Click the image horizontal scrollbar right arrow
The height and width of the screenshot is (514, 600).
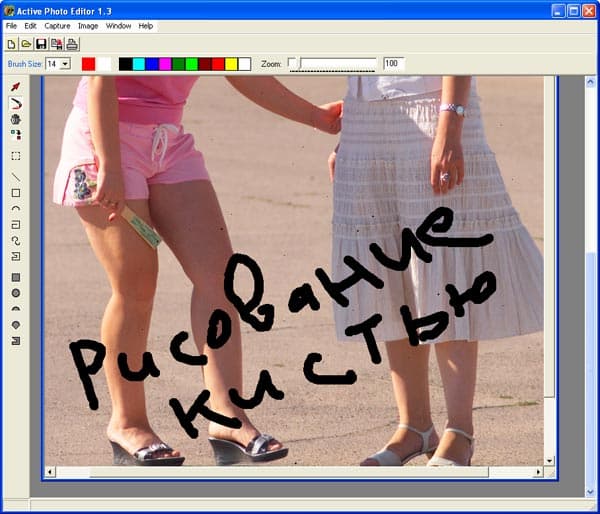(x=538, y=472)
